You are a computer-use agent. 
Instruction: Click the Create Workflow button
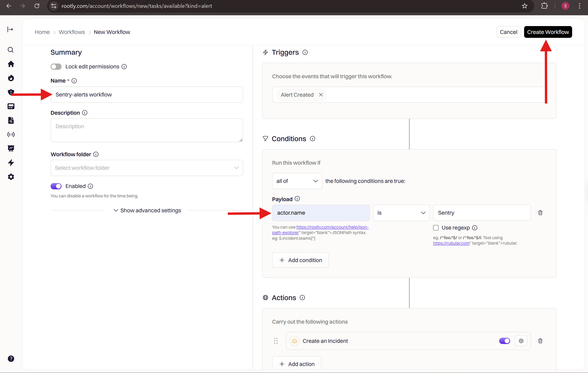pos(548,32)
